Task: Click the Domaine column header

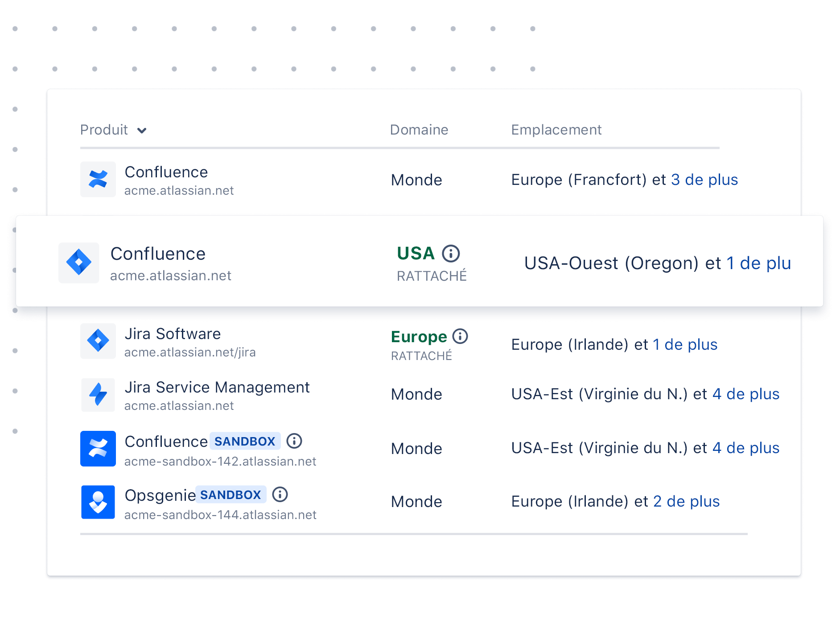Action: tap(419, 130)
